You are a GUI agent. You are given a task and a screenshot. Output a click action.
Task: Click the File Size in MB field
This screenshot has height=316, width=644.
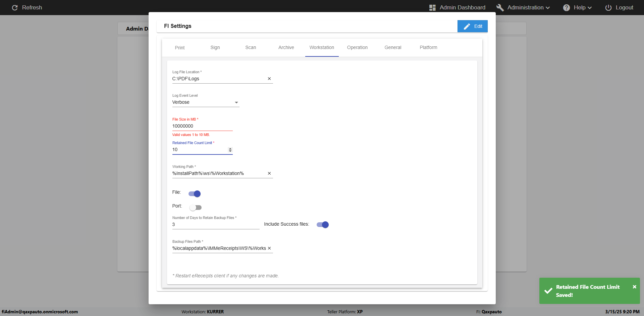(202, 126)
